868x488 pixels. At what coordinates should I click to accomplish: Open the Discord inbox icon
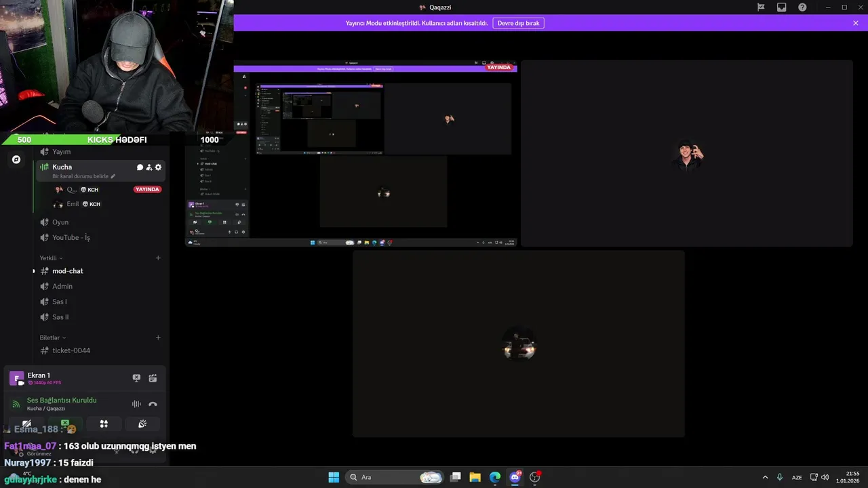[x=782, y=7]
